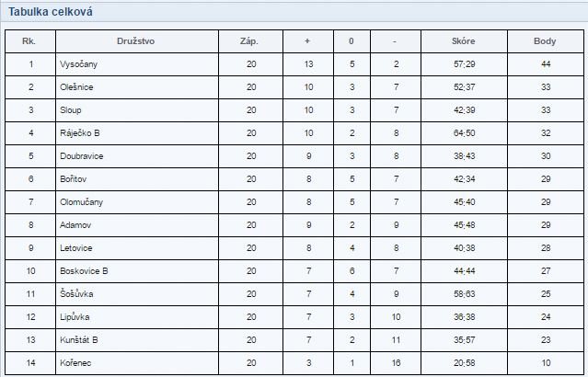Click the Rk. column header
Screen dimensions: 588x377
coord(29,41)
